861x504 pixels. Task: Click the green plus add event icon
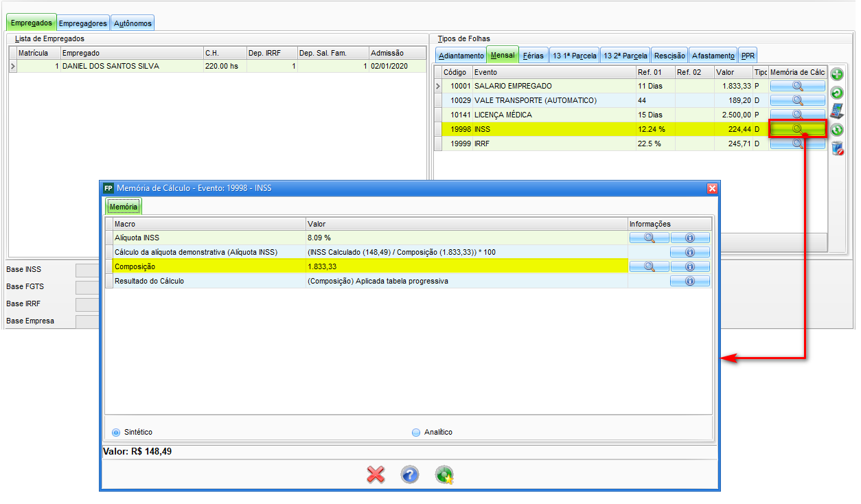pos(837,74)
